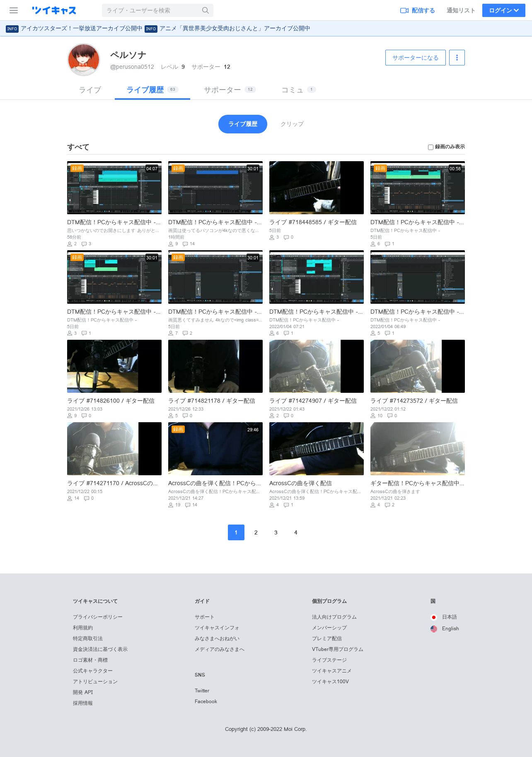Open the hamburger menu icon
The width and height of the screenshot is (532, 757).
pyautogui.click(x=14, y=10)
